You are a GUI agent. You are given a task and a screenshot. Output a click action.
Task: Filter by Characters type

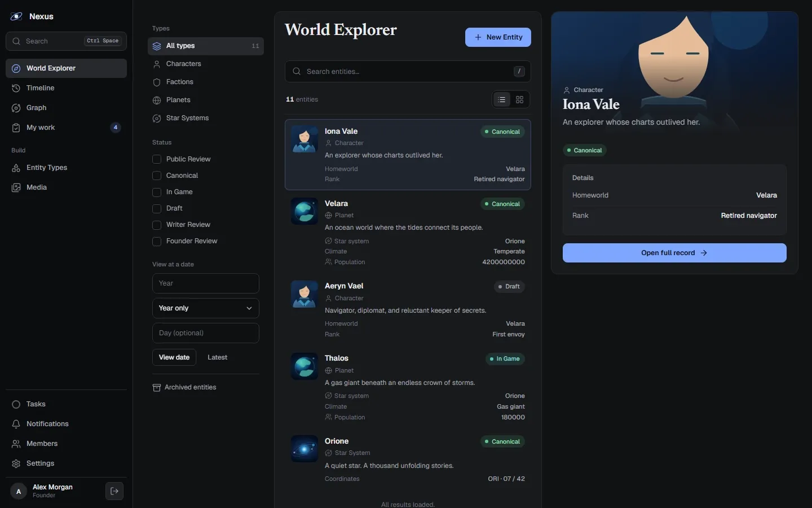(x=206, y=64)
